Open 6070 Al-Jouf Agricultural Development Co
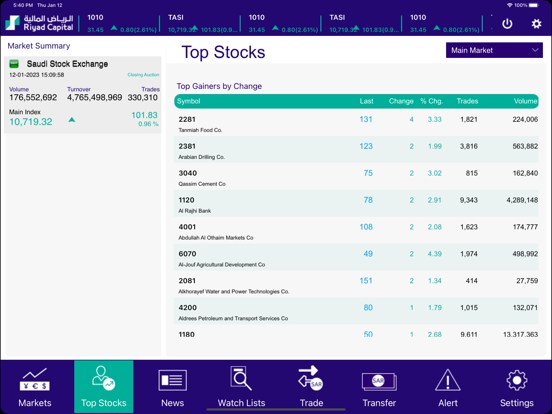This screenshot has width=552, height=414. coord(356,257)
